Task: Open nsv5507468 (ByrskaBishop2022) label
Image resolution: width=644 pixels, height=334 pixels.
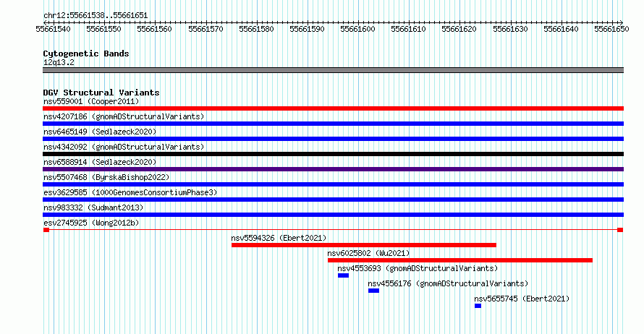Action: [x=106, y=177]
